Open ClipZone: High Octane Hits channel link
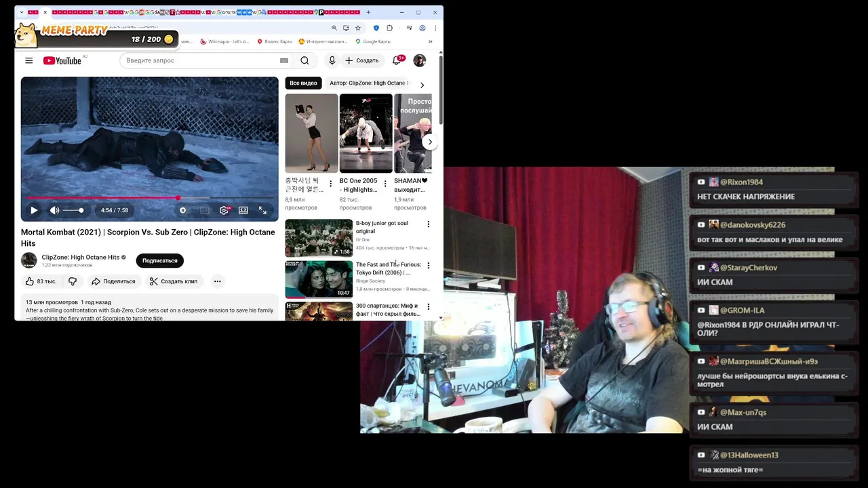The image size is (868, 488). (x=81, y=258)
